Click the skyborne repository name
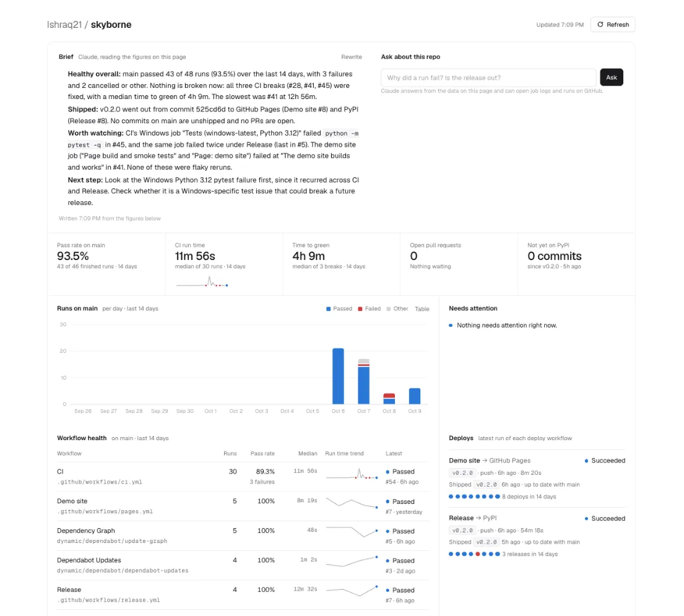The image size is (684, 616). 111,25
